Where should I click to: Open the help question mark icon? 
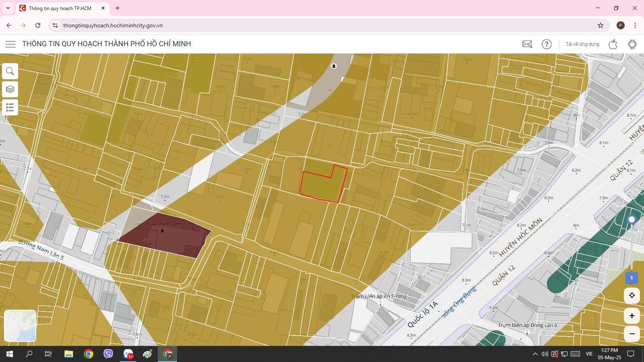[546, 44]
